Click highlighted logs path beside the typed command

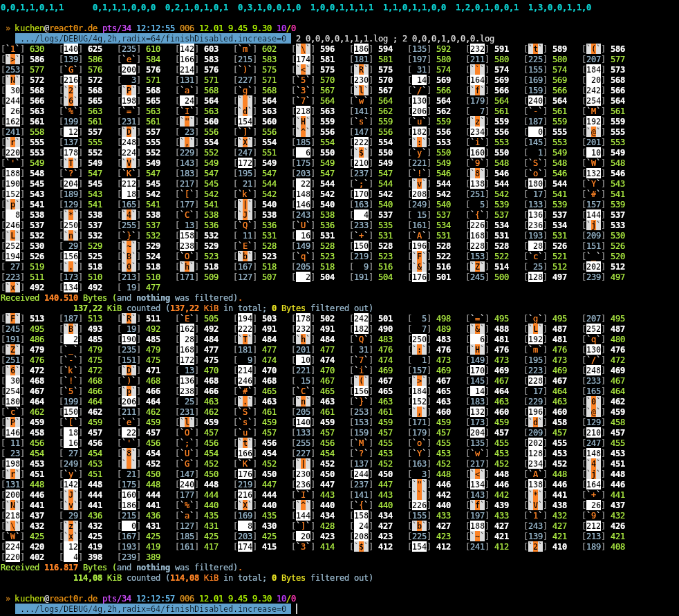pos(153,39)
